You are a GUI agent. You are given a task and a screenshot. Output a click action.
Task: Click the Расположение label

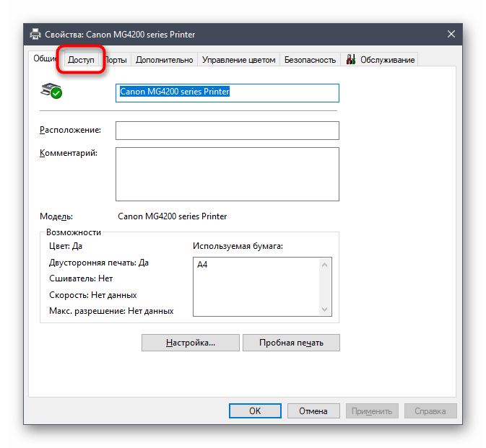pyautogui.click(x=70, y=130)
